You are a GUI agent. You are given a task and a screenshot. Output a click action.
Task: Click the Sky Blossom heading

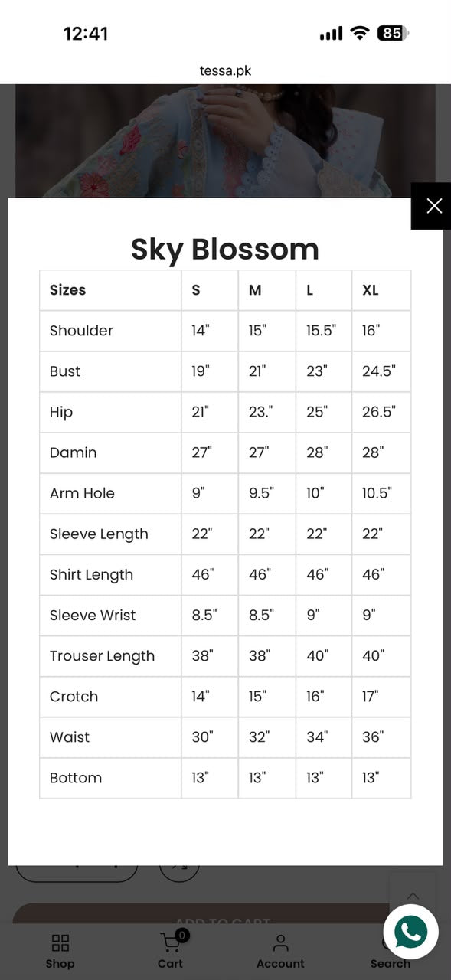pyautogui.click(x=225, y=249)
